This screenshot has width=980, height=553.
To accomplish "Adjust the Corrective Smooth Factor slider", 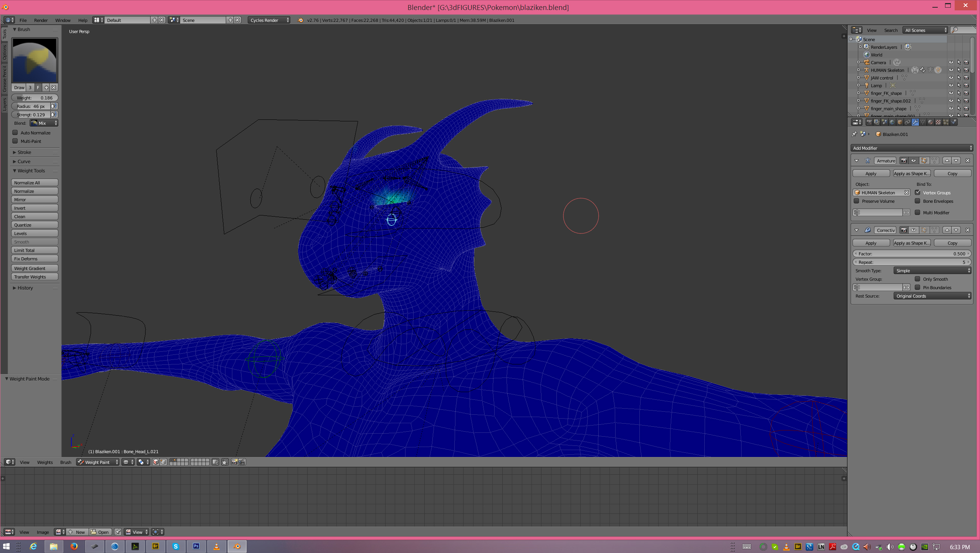I will 912,253.
